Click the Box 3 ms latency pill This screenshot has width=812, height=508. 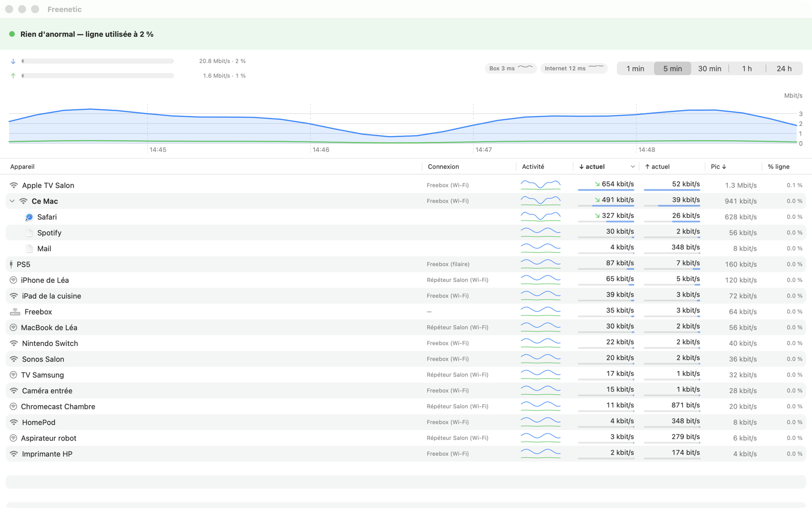tap(511, 68)
